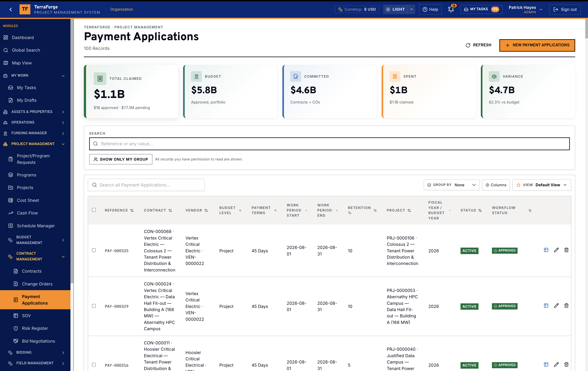The width and height of the screenshot is (588, 371).
Task: Open the table view icon for PAY-000325
Action: click(546, 250)
